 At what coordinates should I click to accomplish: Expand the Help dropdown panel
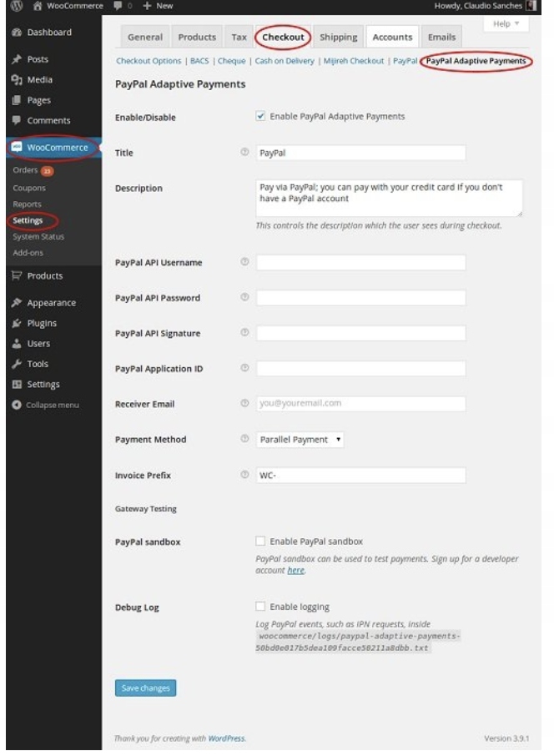tap(507, 24)
